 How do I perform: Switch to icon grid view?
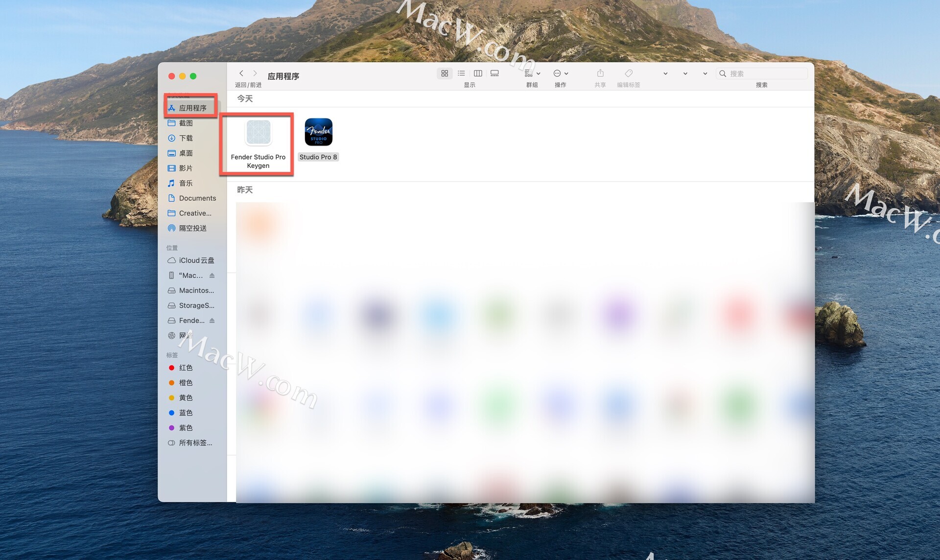(x=444, y=73)
